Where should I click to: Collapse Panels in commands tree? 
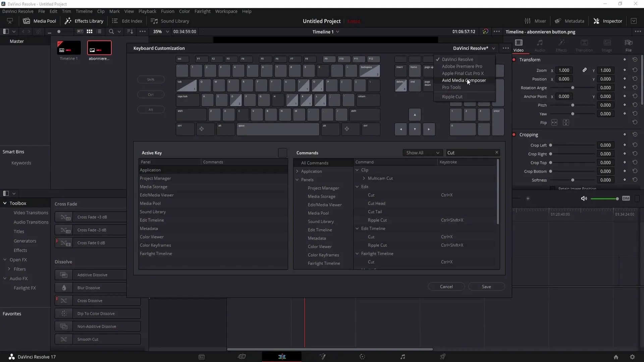(297, 180)
